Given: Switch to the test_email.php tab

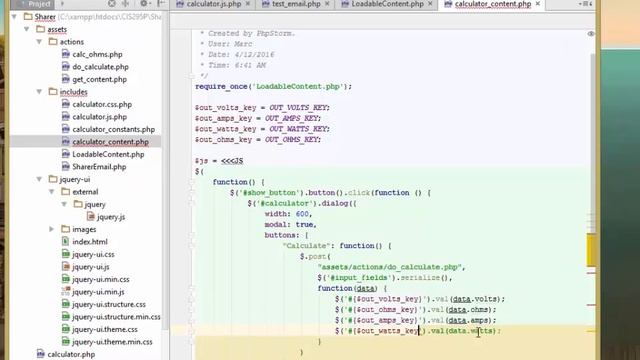Looking at the screenshot, I should [x=296, y=4].
